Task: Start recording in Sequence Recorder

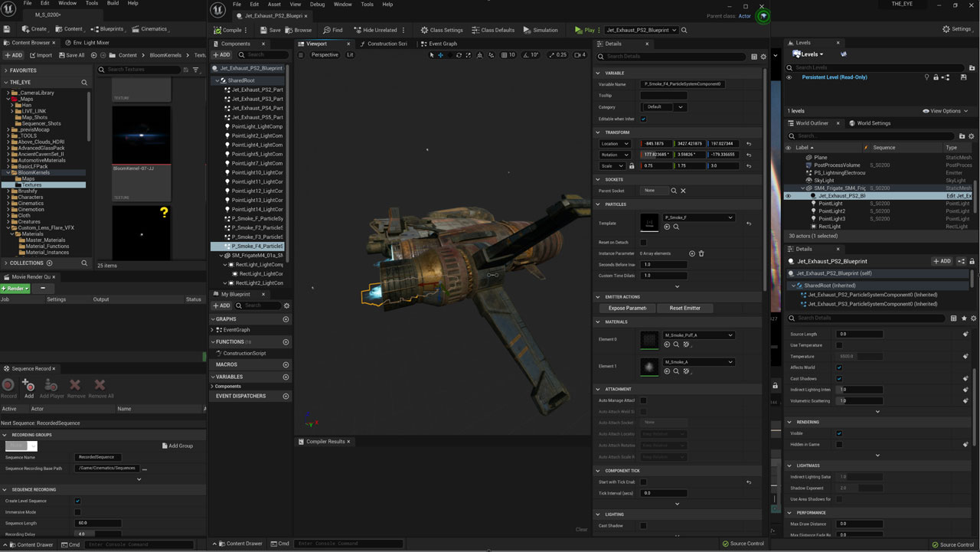Action: point(8,386)
